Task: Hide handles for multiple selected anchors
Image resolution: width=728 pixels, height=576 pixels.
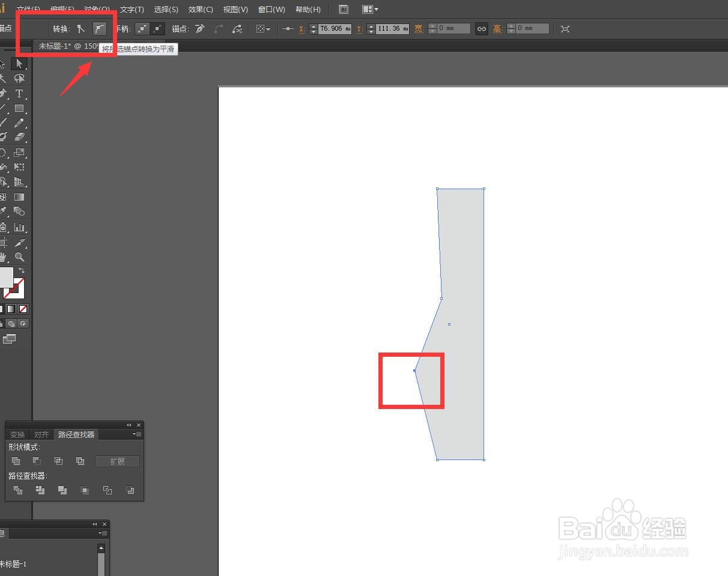Action: pos(157,28)
